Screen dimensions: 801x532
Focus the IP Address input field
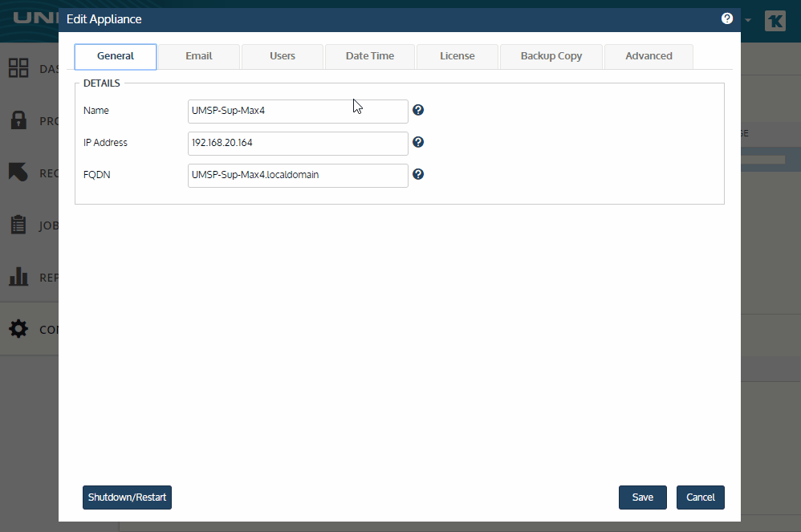(298, 144)
